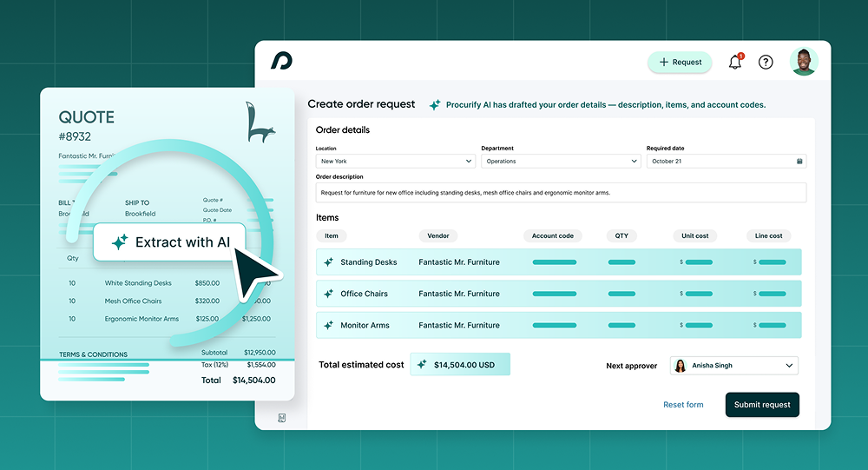
Task: Click the + Request button
Action: point(680,63)
